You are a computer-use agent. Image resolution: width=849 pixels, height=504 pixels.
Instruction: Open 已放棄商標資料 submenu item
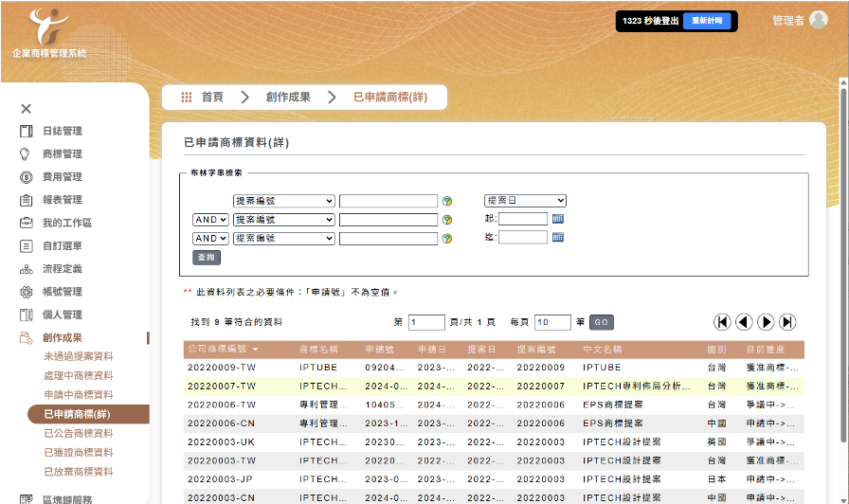pos(79,472)
